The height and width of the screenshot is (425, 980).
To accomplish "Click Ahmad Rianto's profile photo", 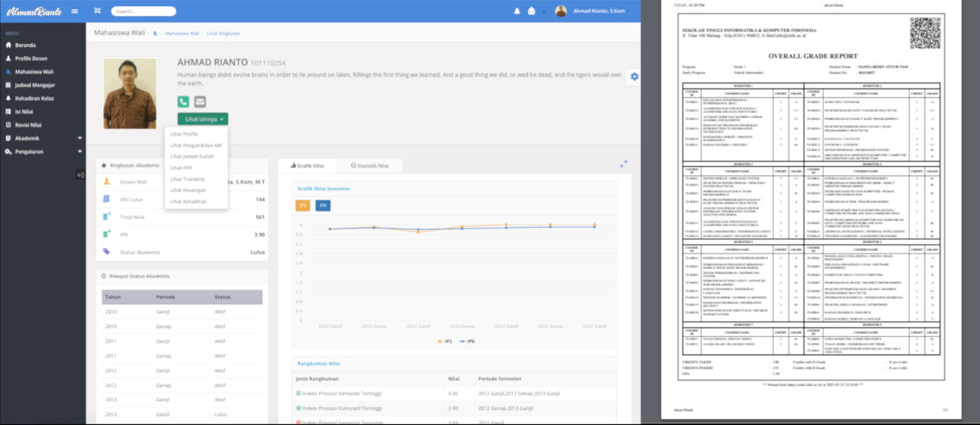I will 130,93.
